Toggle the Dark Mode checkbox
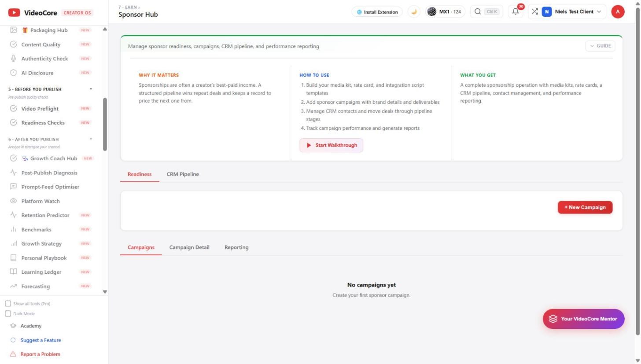Image resolution: width=641 pixels, height=364 pixels. tap(8, 314)
